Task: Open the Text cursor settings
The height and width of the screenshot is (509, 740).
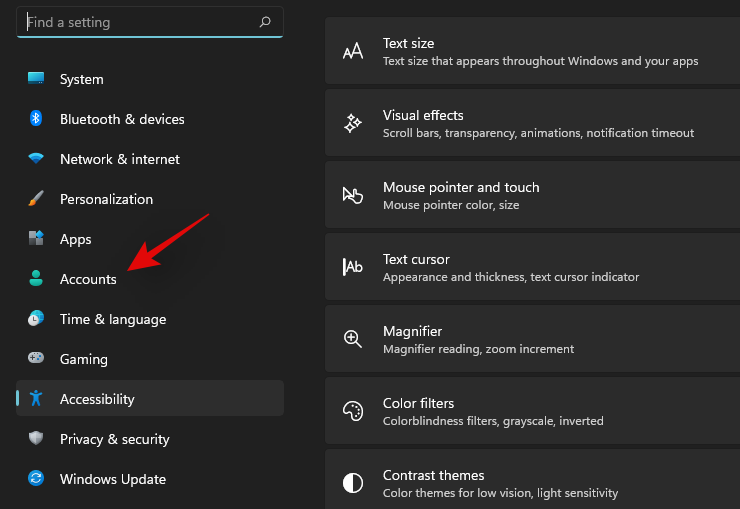Action: pyautogui.click(x=532, y=268)
